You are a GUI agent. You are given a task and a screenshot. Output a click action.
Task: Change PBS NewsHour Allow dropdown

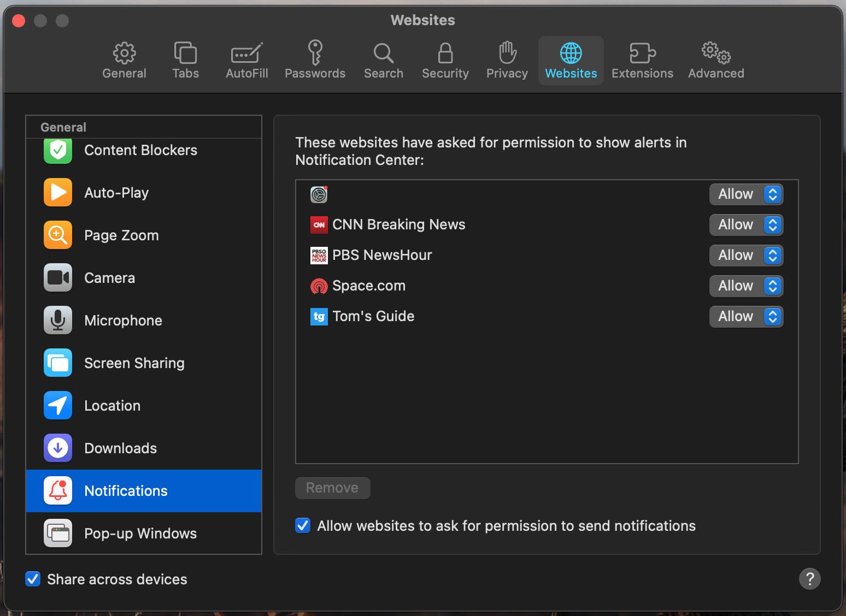(x=746, y=256)
